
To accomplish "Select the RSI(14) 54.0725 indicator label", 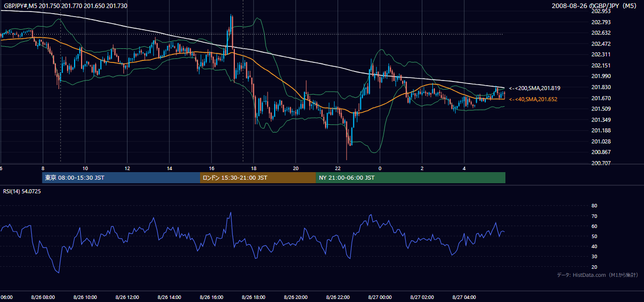I will (x=22, y=191).
